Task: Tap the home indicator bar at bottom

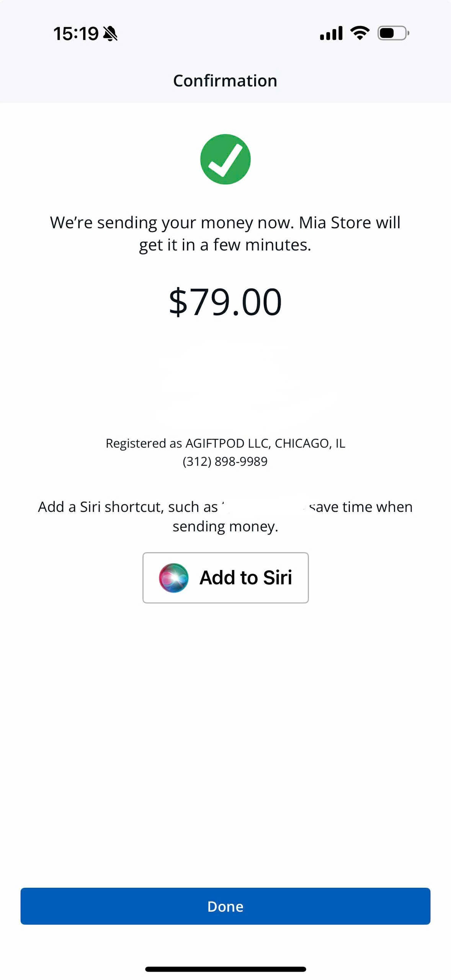Action: (225, 969)
